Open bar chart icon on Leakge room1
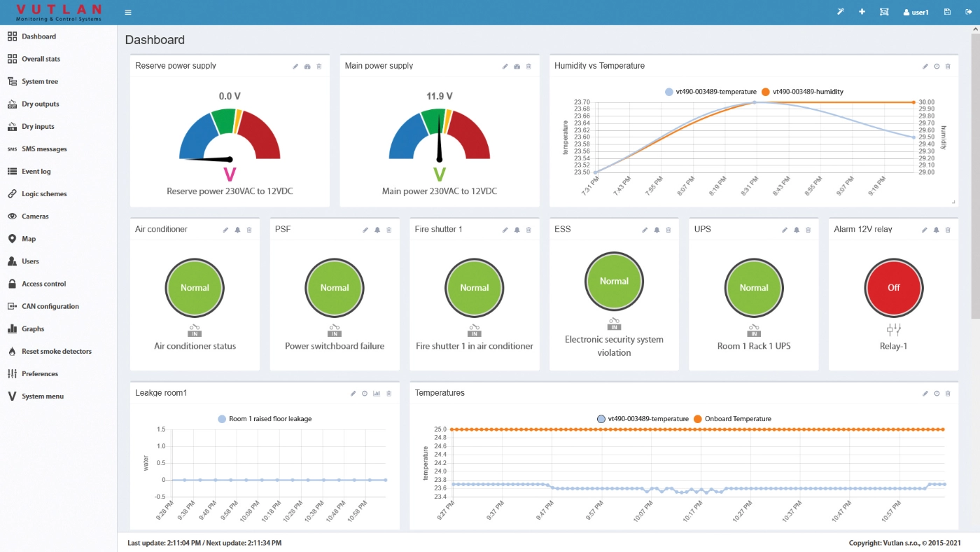Viewport: 980px width, 552px height. click(x=377, y=394)
